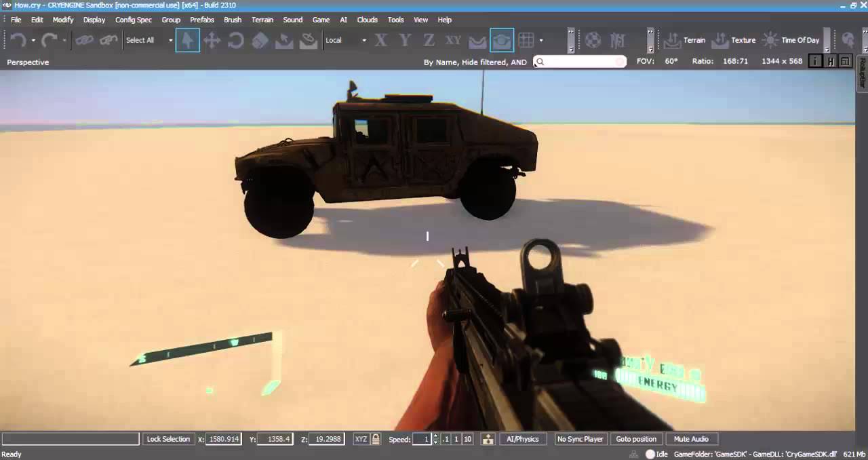Toggle follow terrain constraint icon

(x=477, y=41)
